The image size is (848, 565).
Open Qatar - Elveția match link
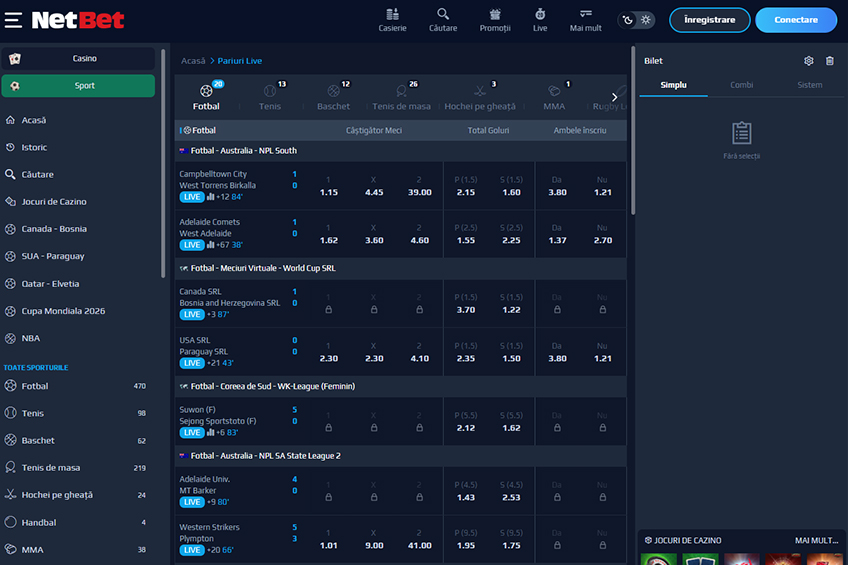pyautogui.click(x=50, y=283)
